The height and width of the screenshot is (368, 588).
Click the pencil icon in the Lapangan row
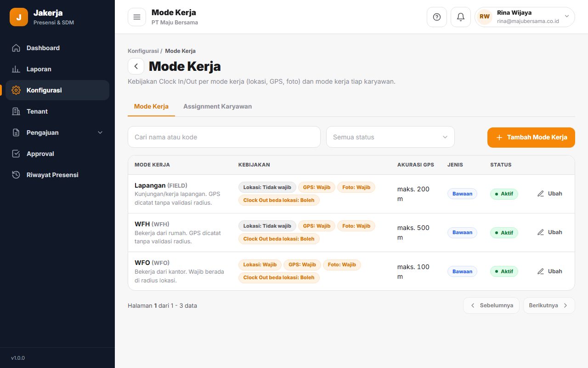[x=541, y=194]
